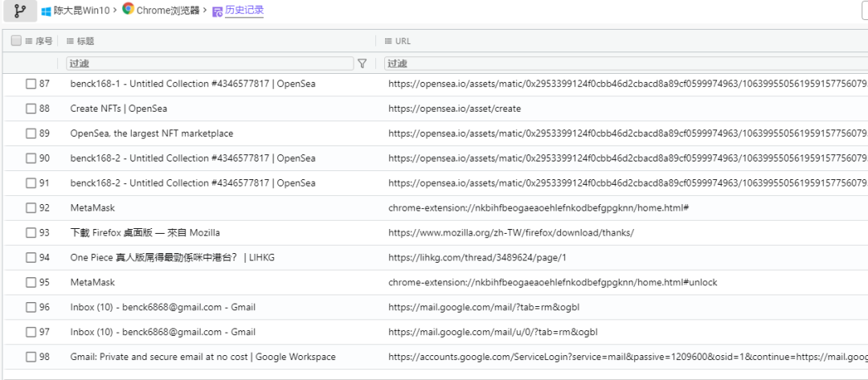Image resolution: width=868 pixels, height=380 pixels.
Task: Click the Windows logo icon by 陈大昆Win10
Action: pos(47,10)
